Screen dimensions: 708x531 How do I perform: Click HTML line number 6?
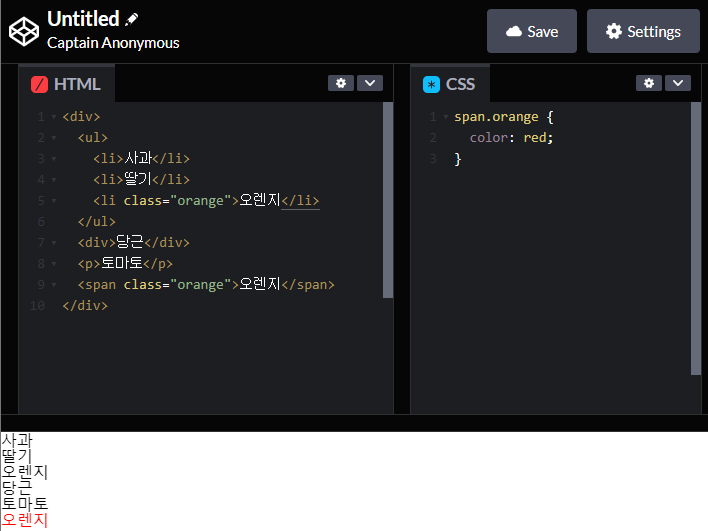coord(41,222)
